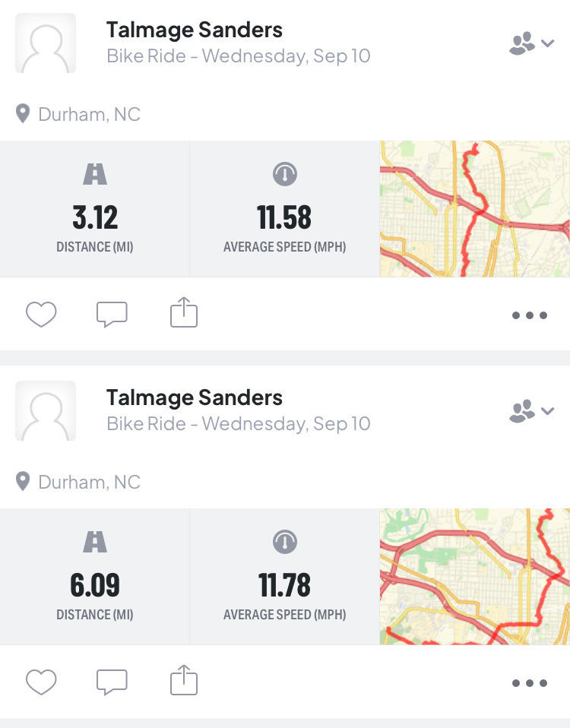Open the 11.78 average speed stat
Viewport: 570px width, 728px height.
(284, 586)
